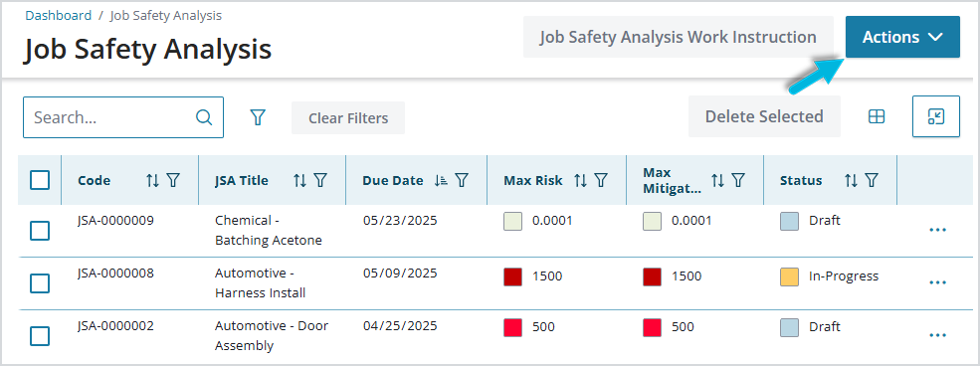Screen dimensions: 980x366
Task: Filter the Status column
Action: (x=872, y=180)
